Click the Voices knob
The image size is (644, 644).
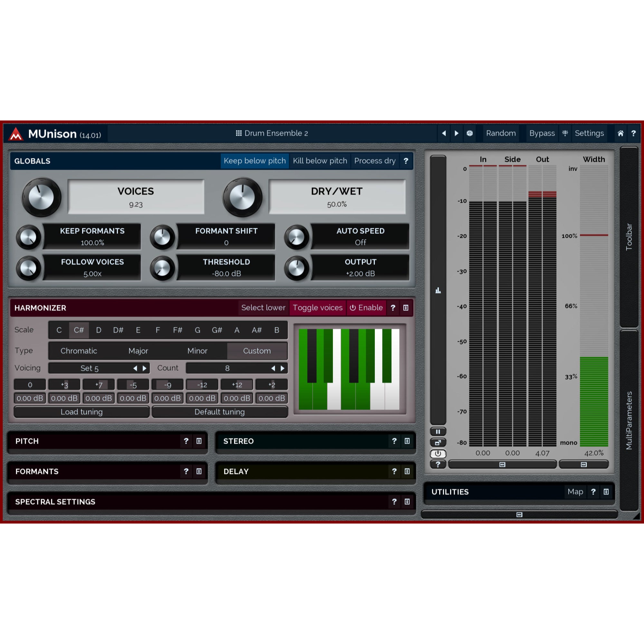[41, 197]
